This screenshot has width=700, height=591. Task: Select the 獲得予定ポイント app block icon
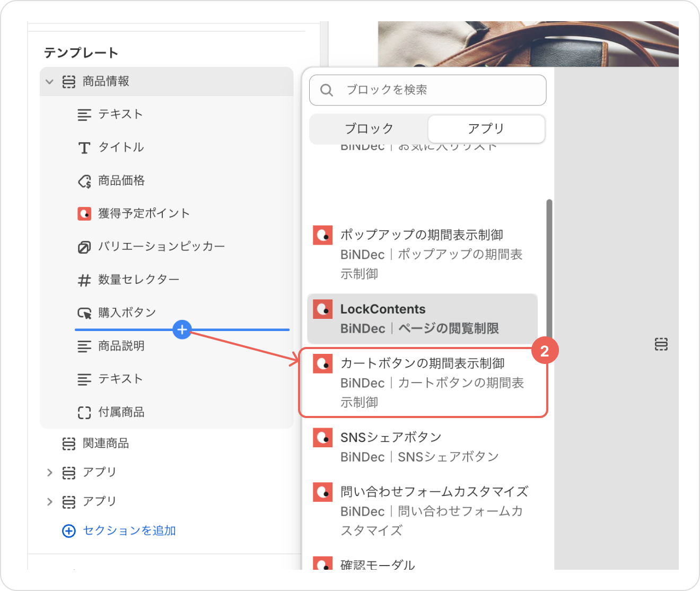point(84,214)
